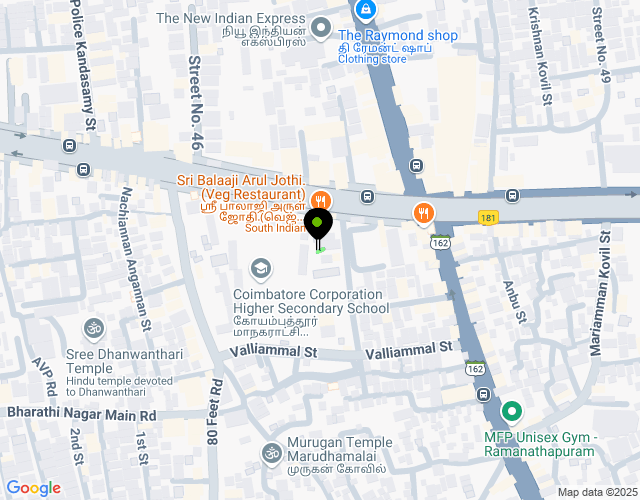Select the Sree Dhanwanthari Temple label
This screenshot has height=500, width=640.
[x=124, y=361]
